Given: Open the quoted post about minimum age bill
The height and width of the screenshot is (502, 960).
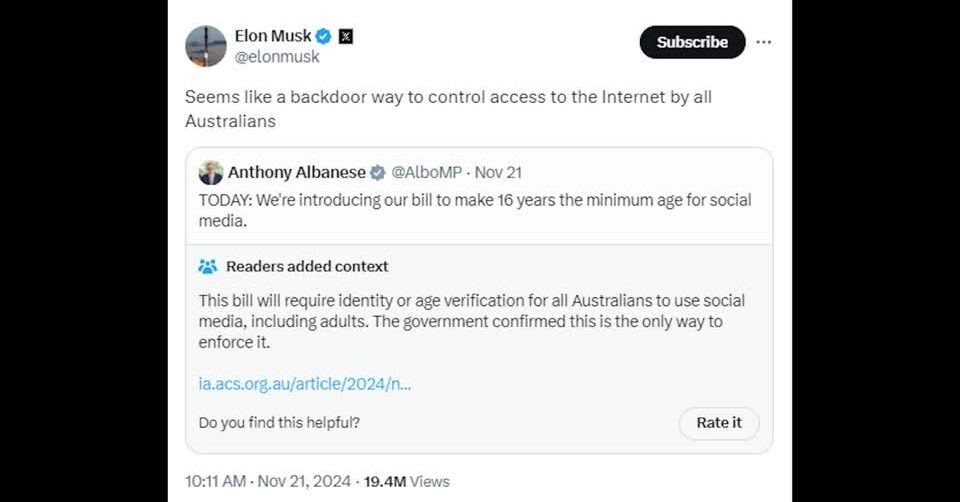Looking at the screenshot, I should point(475,210).
